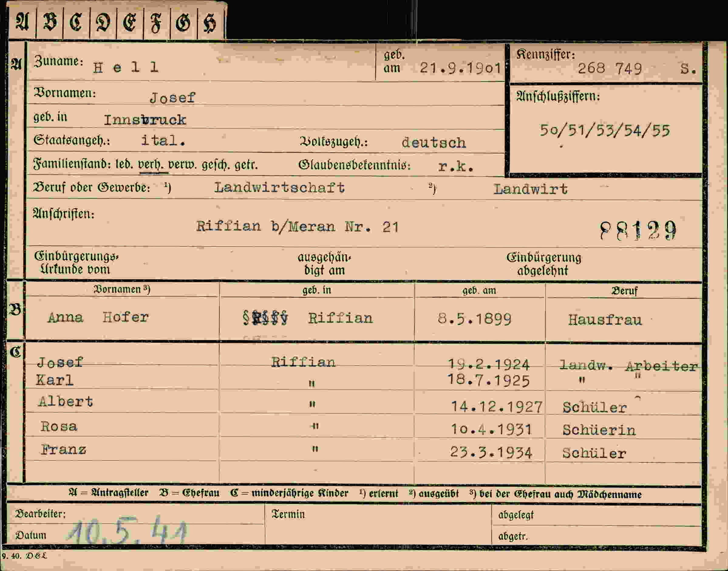728x571 pixels.
Task: Select wife's name 'Anna Hofer'
Action: 98,317
